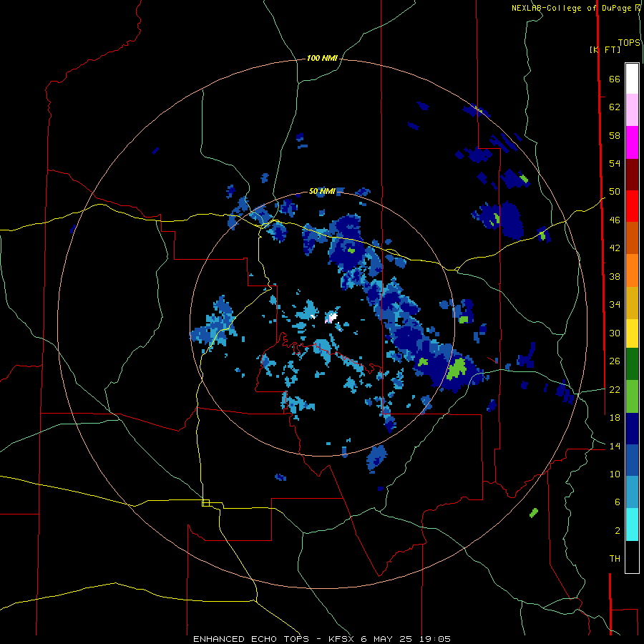
Task: Click the white swatch above 66
Action: click(x=632, y=79)
